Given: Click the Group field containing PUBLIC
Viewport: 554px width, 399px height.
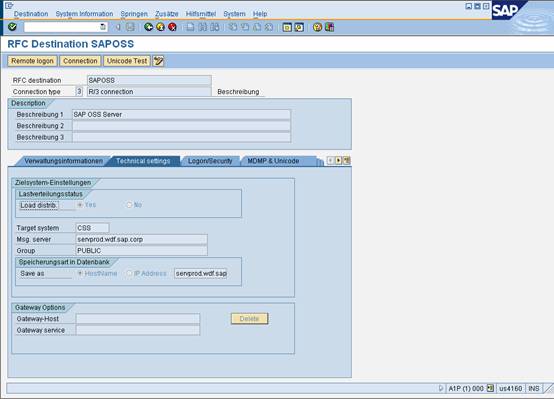Looking at the screenshot, I should click(142, 251).
